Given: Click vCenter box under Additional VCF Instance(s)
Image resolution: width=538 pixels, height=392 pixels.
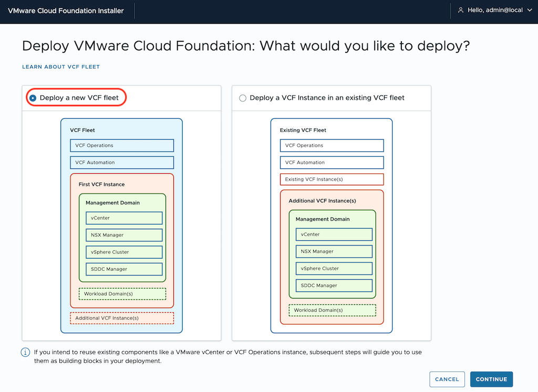Looking at the screenshot, I should [x=334, y=235].
